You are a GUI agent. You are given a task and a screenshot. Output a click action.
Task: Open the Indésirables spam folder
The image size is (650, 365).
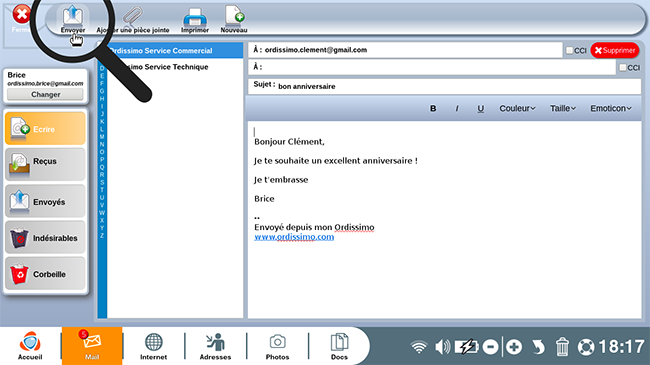point(45,237)
